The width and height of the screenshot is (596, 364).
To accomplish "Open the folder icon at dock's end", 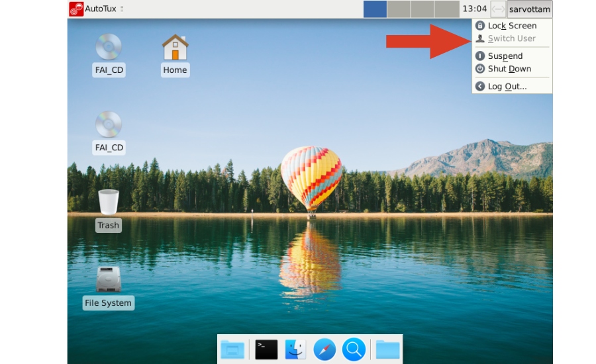I will tap(387, 349).
